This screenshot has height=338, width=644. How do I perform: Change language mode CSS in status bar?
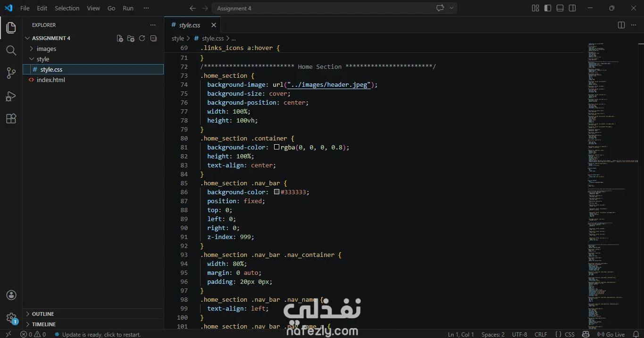(x=570, y=334)
